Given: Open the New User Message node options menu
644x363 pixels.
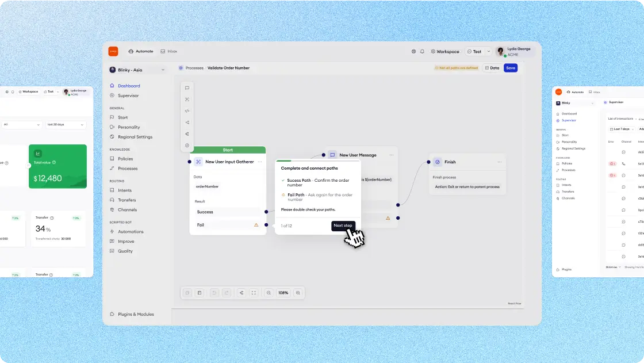Looking at the screenshot, I should pyautogui.click(x=392, y=155).
